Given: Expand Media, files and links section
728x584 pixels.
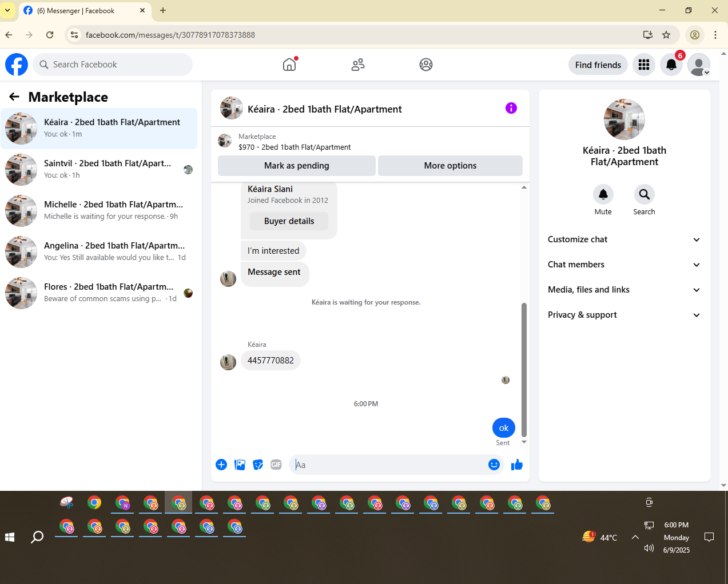Looking at the screenshot, I should (x=624, y=290).
